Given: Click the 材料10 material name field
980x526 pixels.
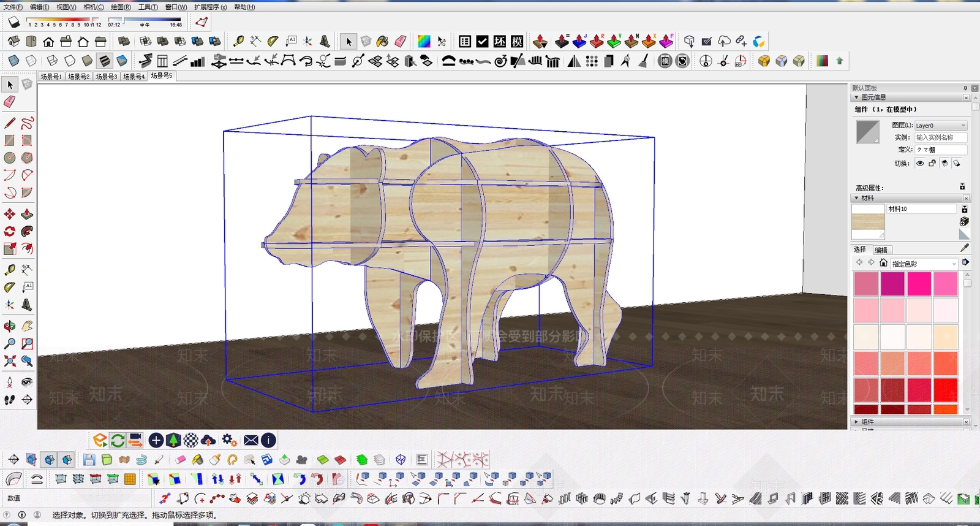Looking at the screenshot, I should (921, 209).
